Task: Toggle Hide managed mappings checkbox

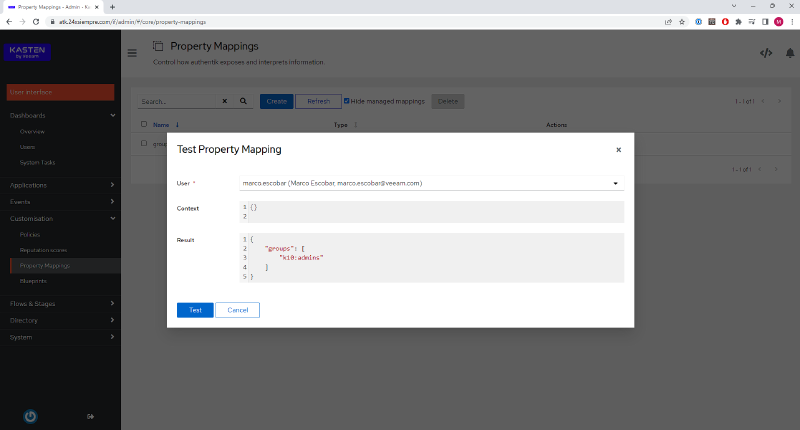Action: click(x=346, y=101)
